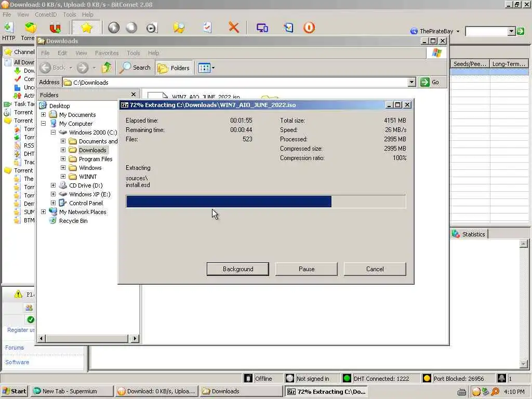Click the green check icon in BitComet lower panel

click(31, 320)
